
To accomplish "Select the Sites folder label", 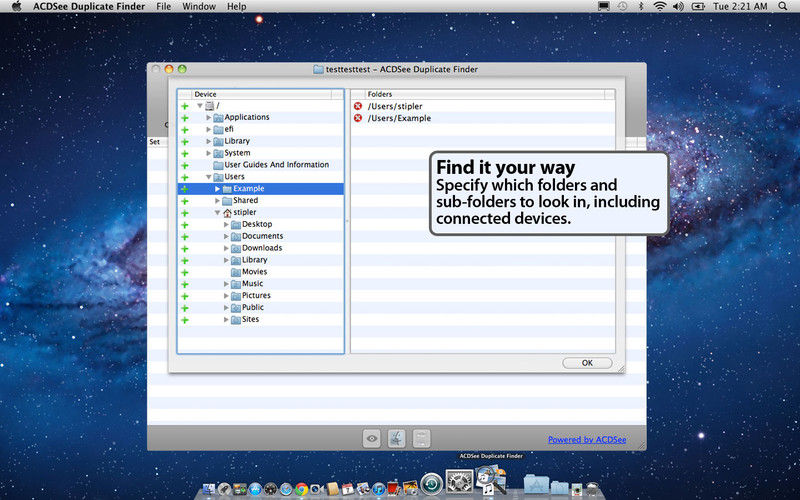I will click(251, 319).
